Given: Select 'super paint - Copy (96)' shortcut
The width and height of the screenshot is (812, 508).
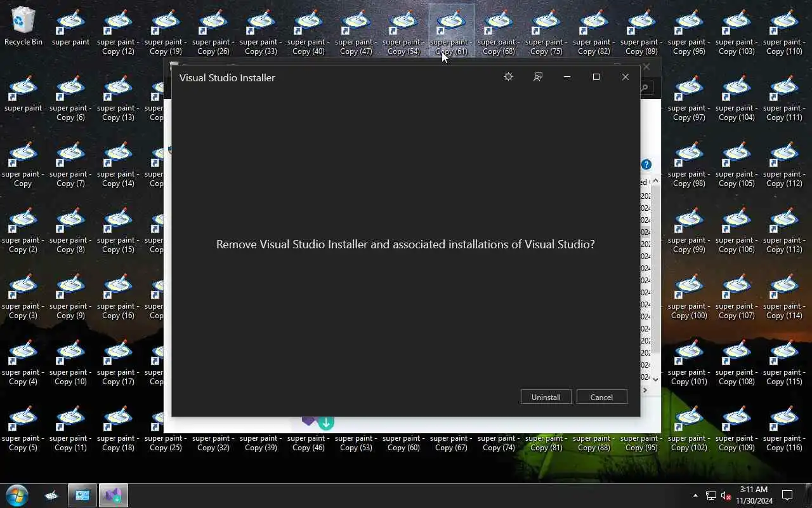Looking at the screenshot, I should point(689,32).
